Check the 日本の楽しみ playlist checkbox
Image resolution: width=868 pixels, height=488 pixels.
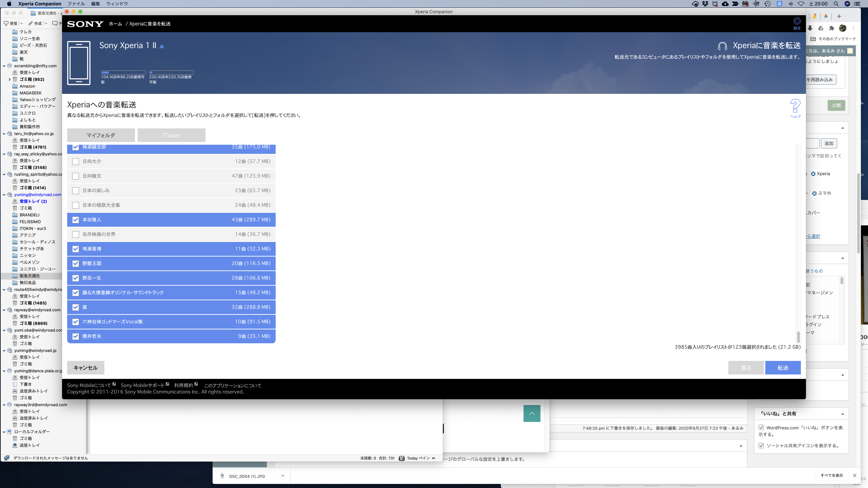(76, 191)
